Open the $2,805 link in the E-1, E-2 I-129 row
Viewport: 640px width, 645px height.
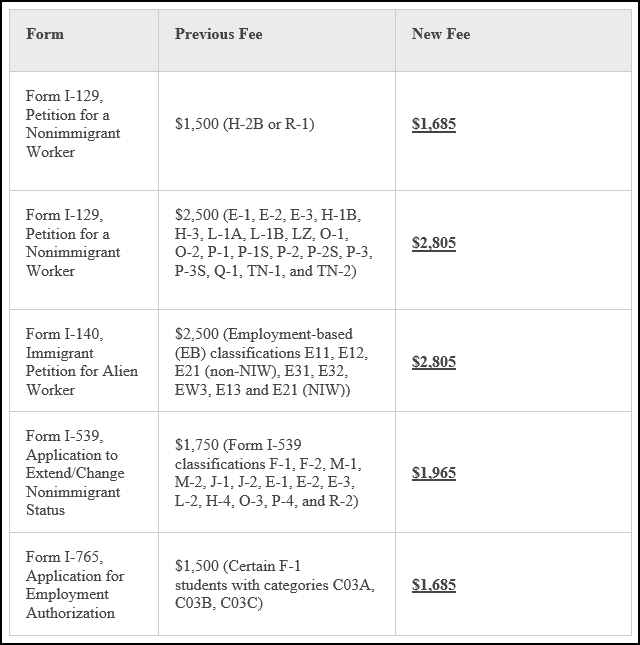433,243
